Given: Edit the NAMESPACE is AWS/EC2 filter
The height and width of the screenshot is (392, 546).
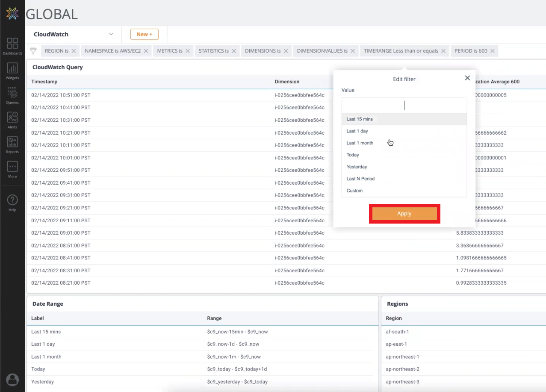Looking at the screenshot, I should (x=112, y=51).
